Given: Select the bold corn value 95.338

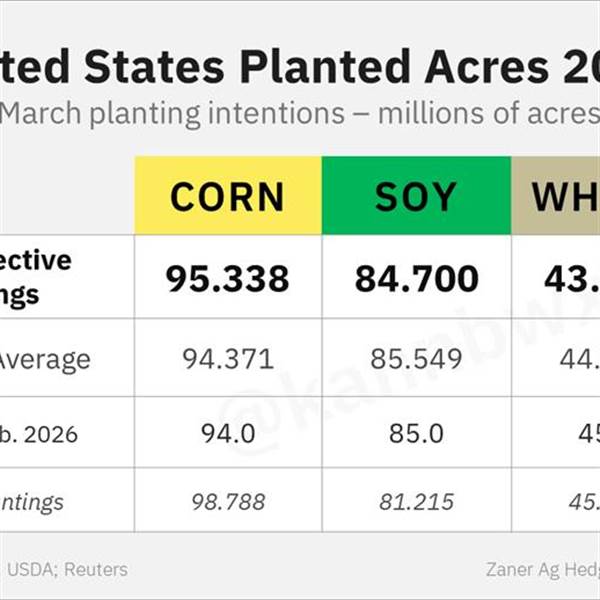Looking at the screenshot, I should (x=228, y=277).
